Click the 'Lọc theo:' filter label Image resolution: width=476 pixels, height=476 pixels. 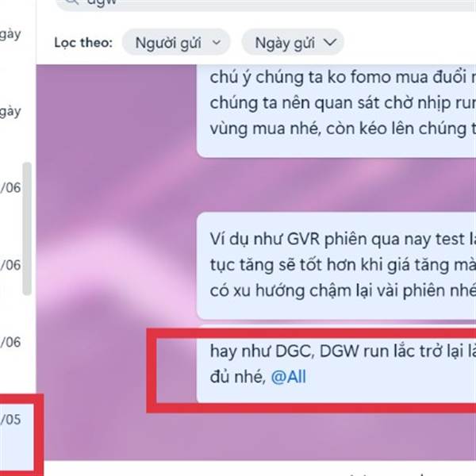click(83, 43)
